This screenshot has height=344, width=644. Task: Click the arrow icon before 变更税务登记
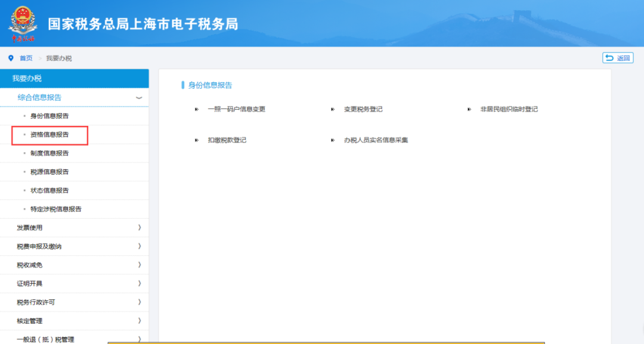coord(332,109)
